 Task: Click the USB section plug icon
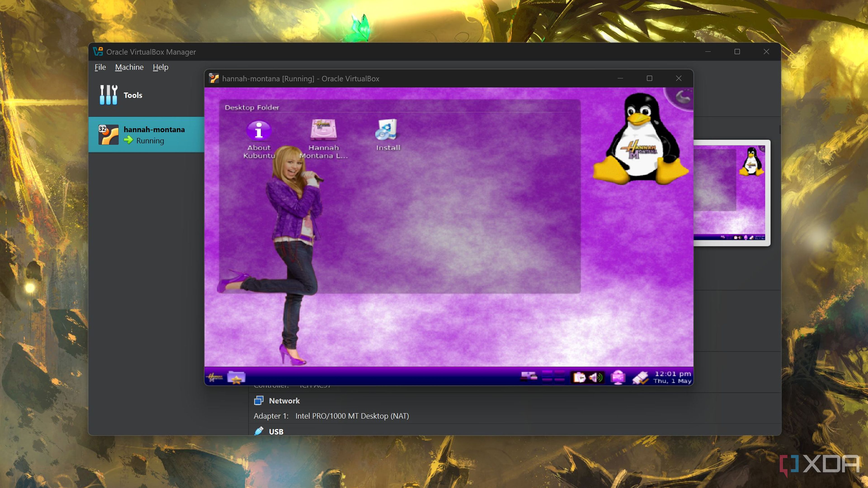258,431
